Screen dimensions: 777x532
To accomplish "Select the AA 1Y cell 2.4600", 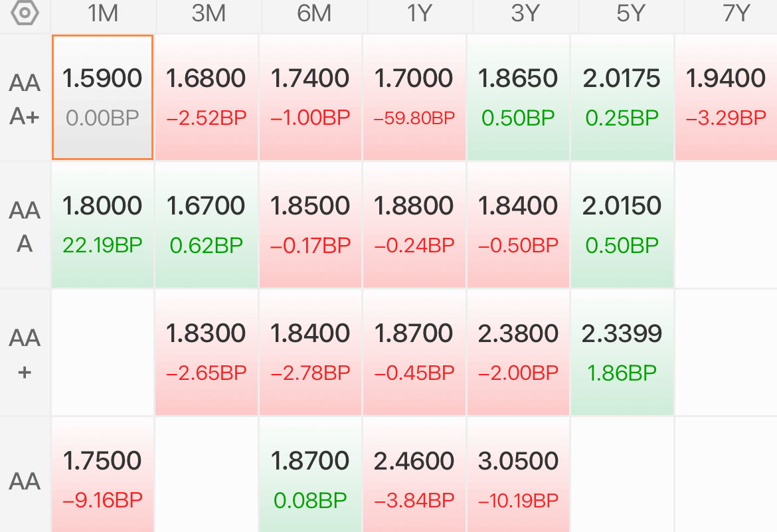I will [x=414, y=475].
